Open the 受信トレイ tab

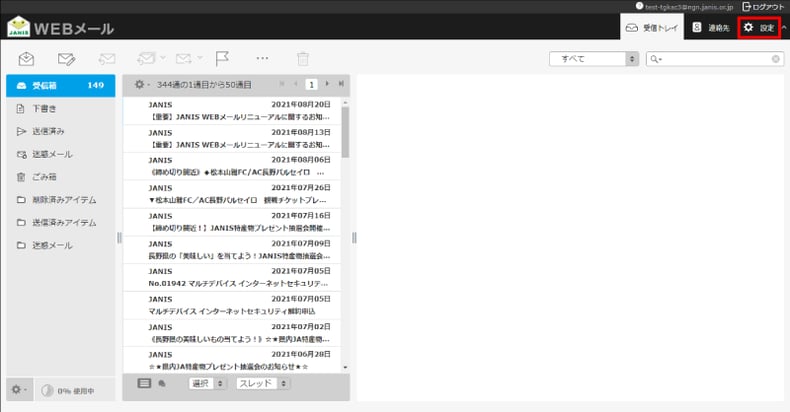tap(651, 28)
